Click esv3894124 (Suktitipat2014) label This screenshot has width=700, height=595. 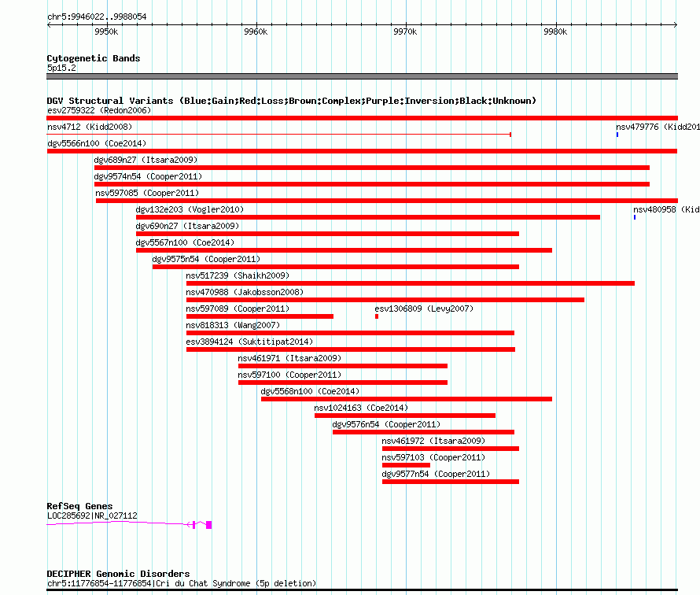[249, 342]
